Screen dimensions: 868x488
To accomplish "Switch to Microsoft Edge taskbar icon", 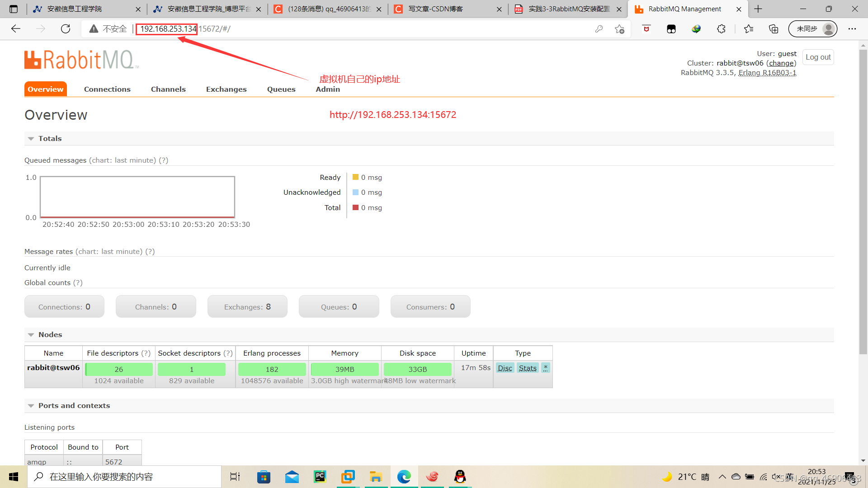I will click(x=404, y=477).
